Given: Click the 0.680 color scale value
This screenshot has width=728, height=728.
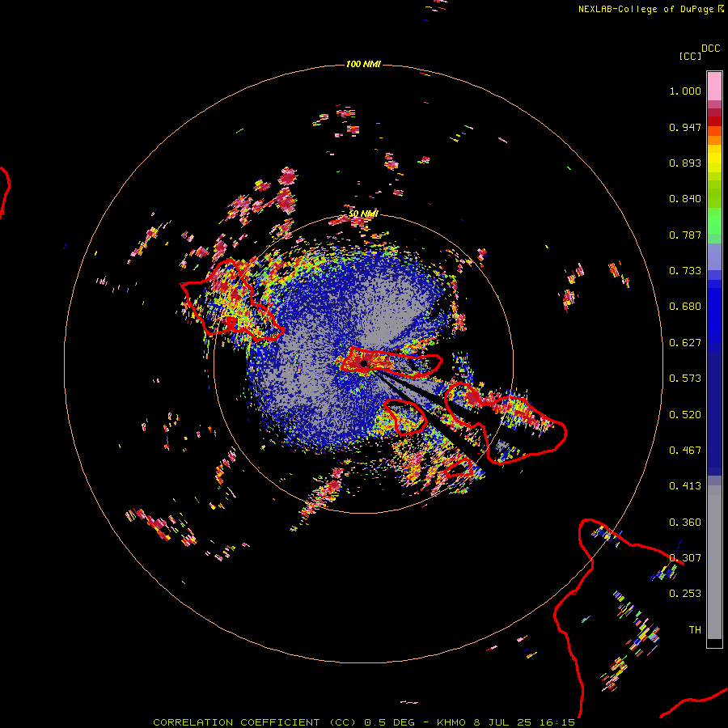Looking at the screenshot, I should [685, 307].
